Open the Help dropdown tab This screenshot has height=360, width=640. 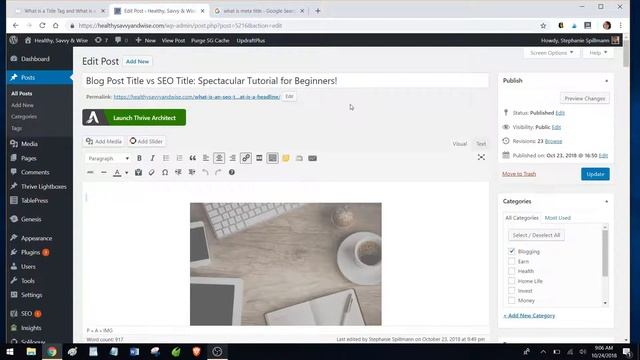click(598, 53)
